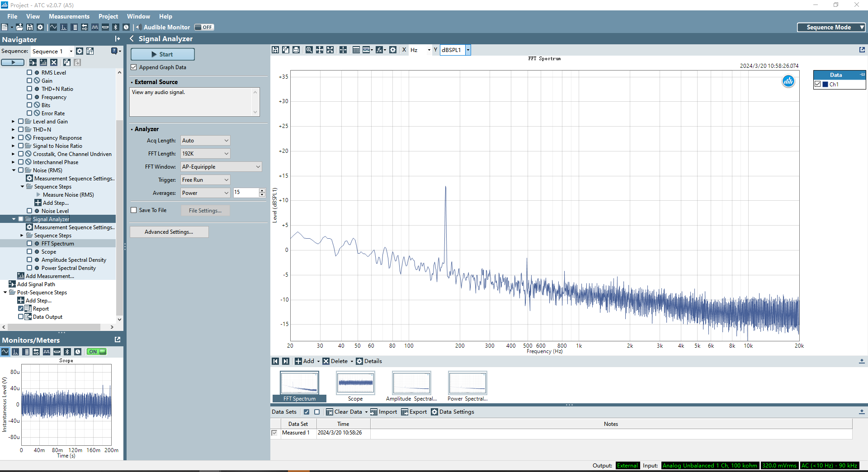Open the Window menu
Screen dimensions: 868x472
coord(138,16)
